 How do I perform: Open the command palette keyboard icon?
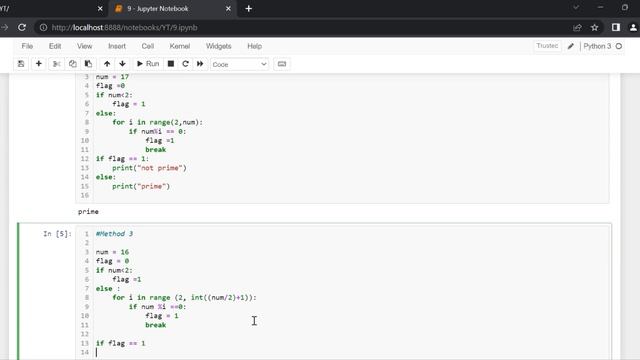point(282,64)
